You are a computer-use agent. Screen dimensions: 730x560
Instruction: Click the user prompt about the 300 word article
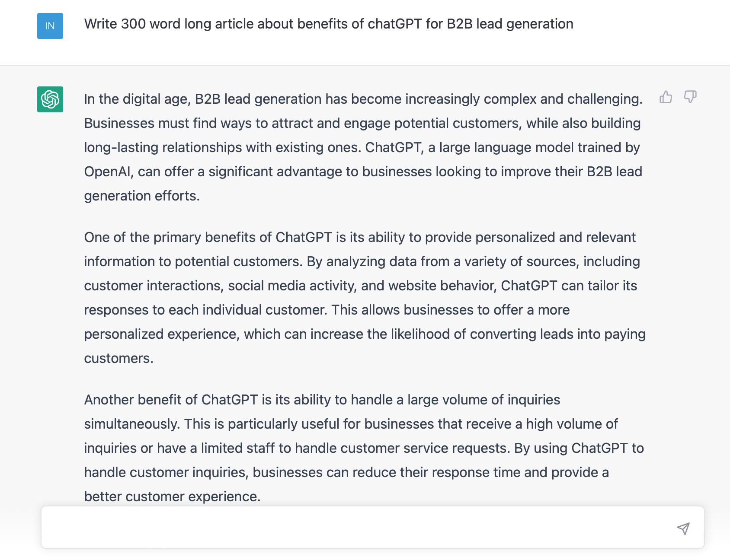coord(329,24)
